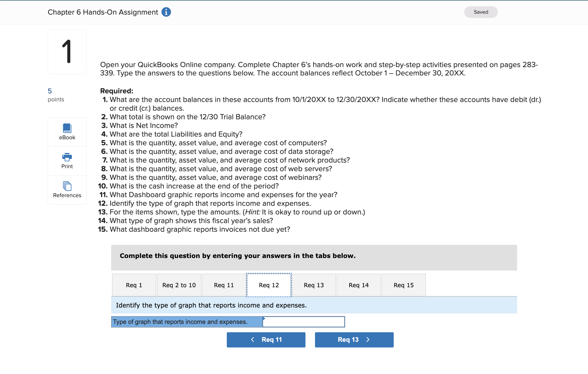Click the circular information icon in the header
Screen dimensions: 588x374
click(166, 12)
